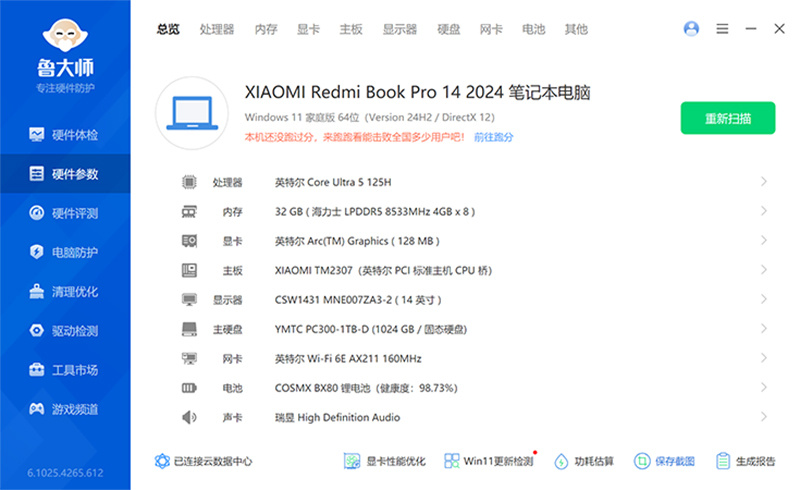Click the Windows 11 家庭版 64位 version line

[x=369, y=117]
